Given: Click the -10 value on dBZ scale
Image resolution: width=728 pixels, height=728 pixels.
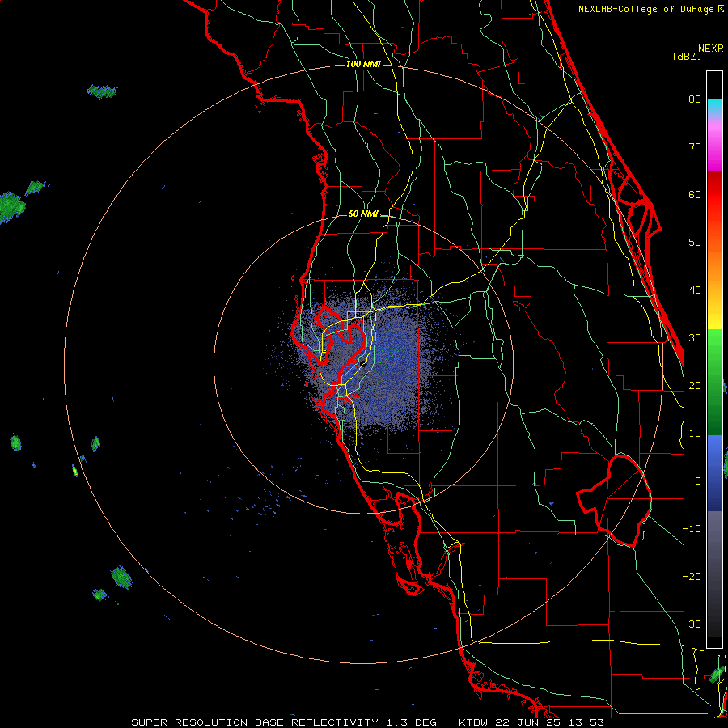Looking at the screenshot, I should (x=692, y=529).
